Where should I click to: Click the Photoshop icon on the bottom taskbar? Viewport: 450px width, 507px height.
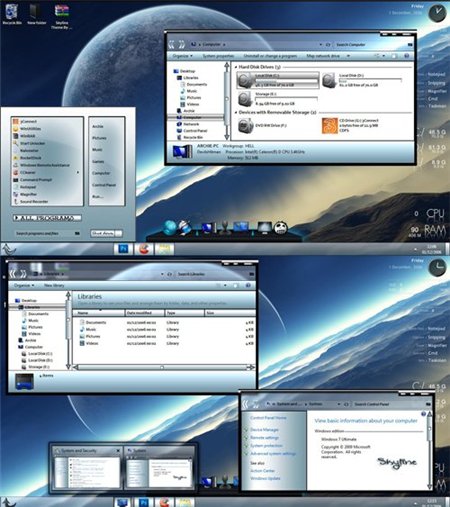pyautogui.click(x=144, y=502)
